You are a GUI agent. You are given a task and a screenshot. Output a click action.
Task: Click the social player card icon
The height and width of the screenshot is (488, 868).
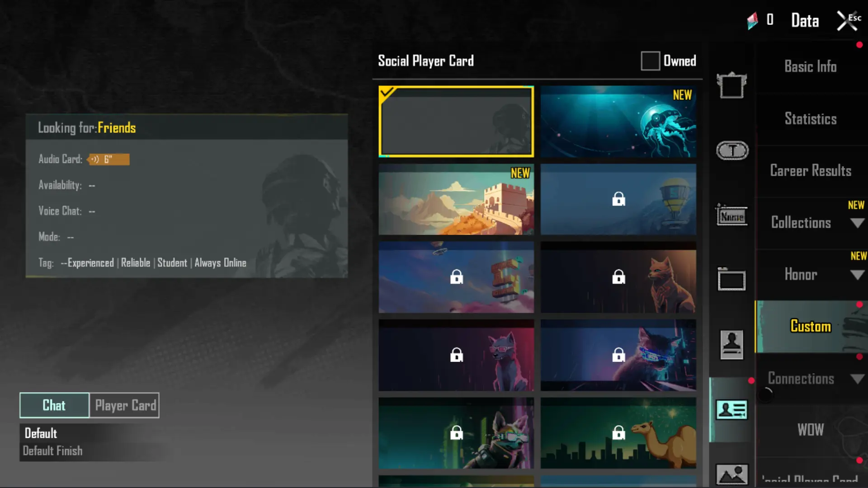732,410
